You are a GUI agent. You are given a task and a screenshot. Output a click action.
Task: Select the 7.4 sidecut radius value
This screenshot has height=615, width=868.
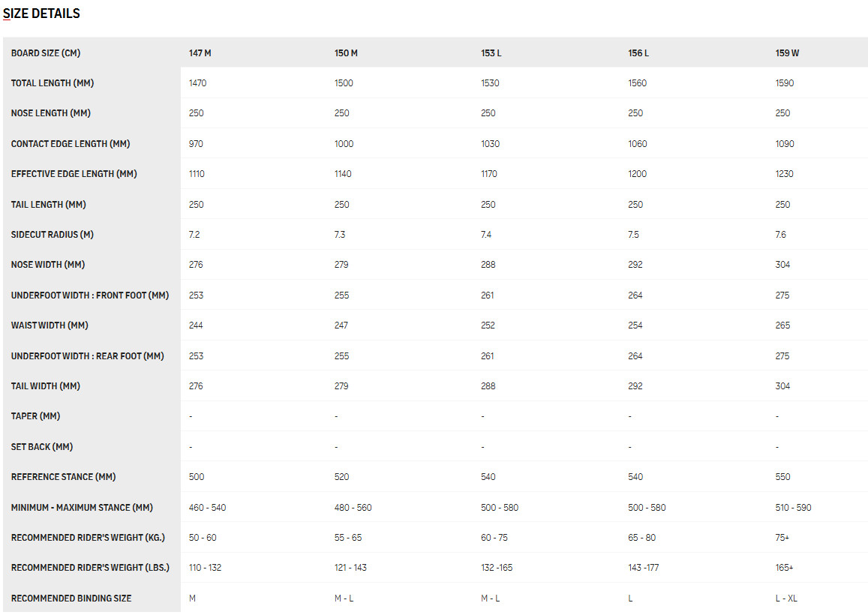tap(488, 235)
